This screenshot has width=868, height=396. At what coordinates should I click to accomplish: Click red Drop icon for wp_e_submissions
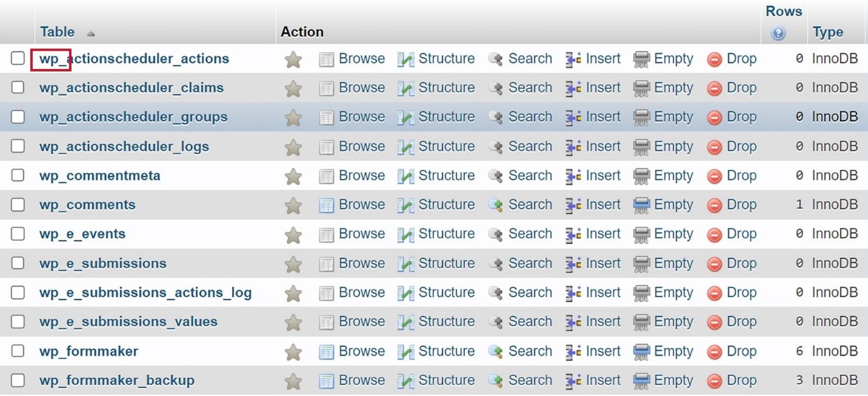715,264
